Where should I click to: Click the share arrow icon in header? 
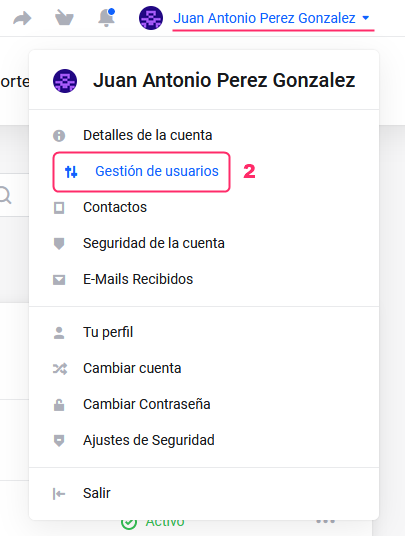pyautogui.click(x=22, y=18)
